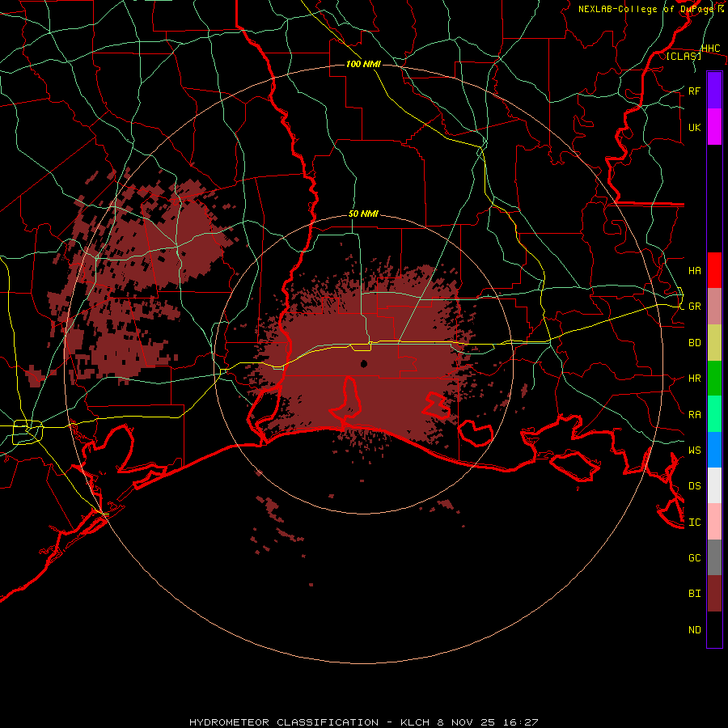This screenshot has width=728, height=728.
Task: Click the 'BI' legend label
Action: click(694, 594)
